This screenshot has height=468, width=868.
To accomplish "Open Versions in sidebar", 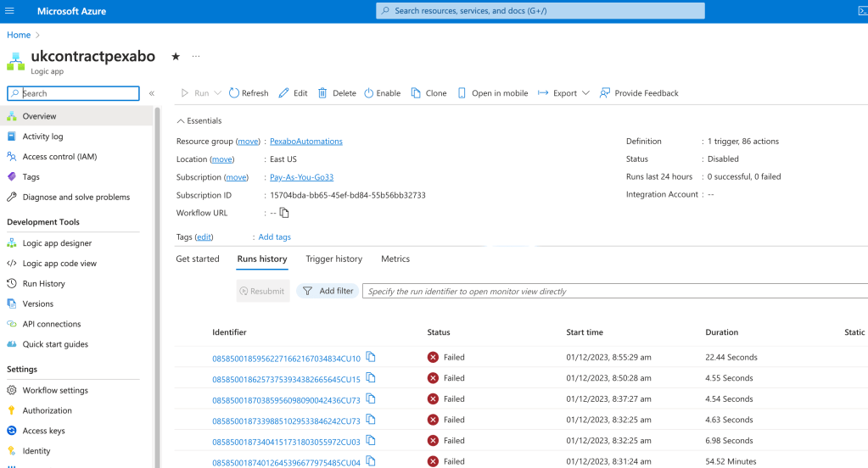I will pos(37,304).
